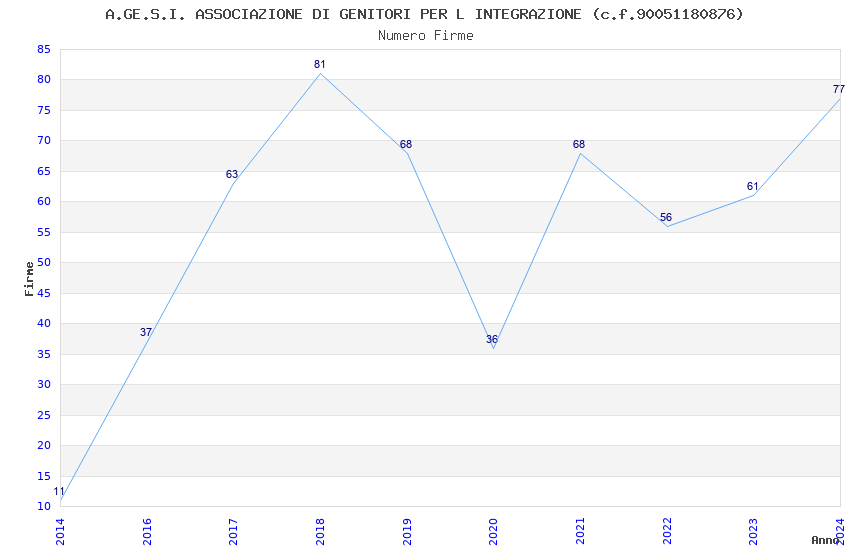Select data point value 63 for 2017

pos(232,174)
